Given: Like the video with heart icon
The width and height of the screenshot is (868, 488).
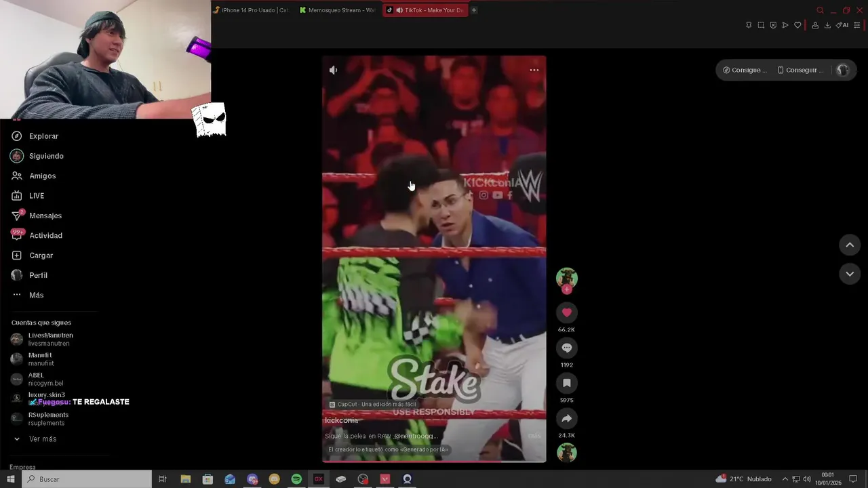Looking at the screenshot, I should tap(567, 312).
